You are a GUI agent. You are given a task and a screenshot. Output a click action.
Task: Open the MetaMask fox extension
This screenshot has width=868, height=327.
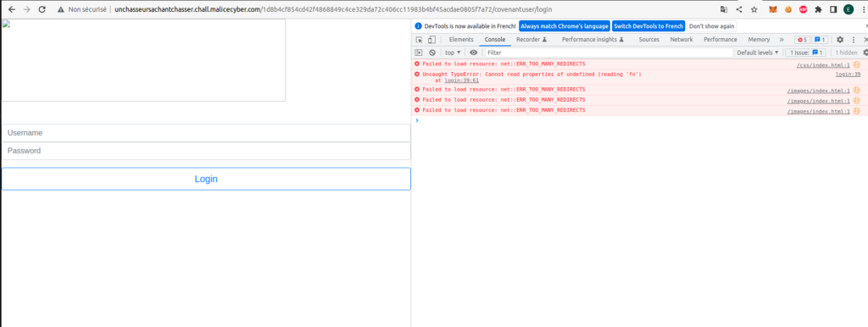[773, 9]
